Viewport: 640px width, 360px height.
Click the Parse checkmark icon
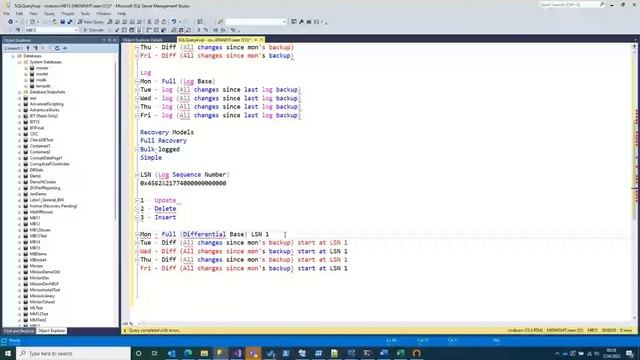pos(117,30)
